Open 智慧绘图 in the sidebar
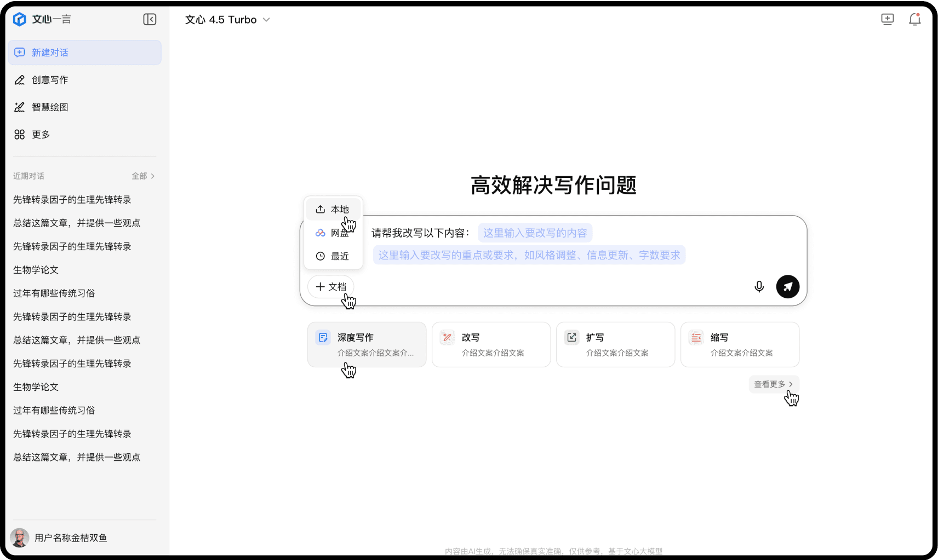 tap(84, 107)
